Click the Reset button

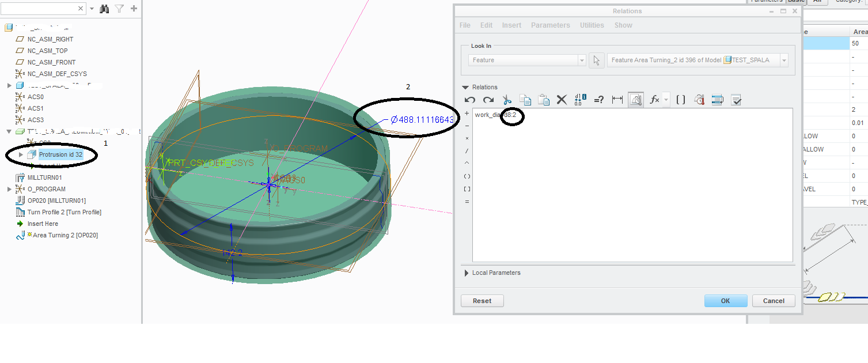click(x=482, y=301)
